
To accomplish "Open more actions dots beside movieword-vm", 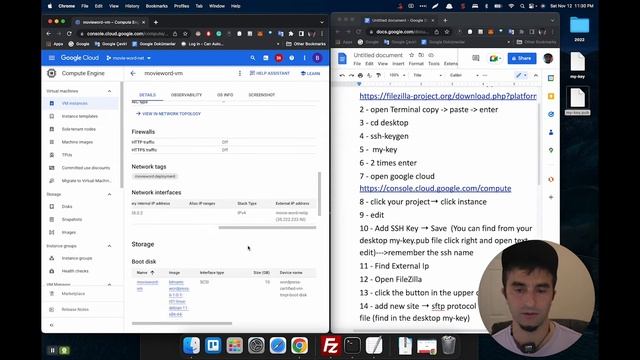I will coord(240,73).
